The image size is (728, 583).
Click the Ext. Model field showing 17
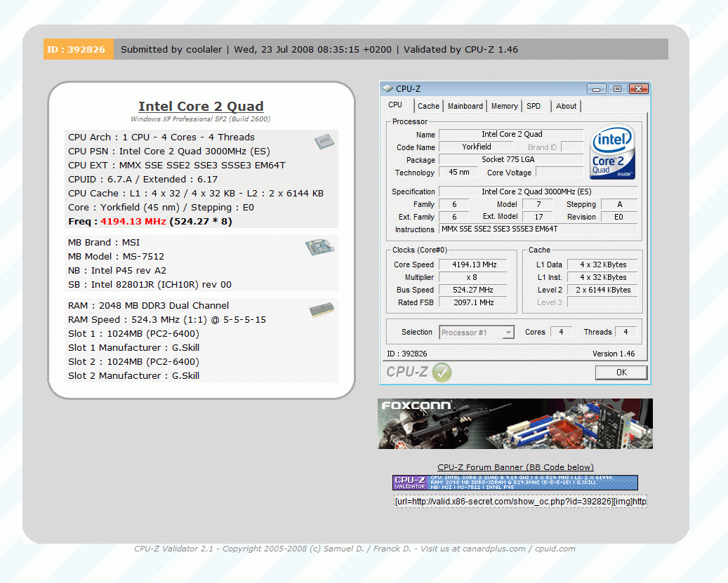(538, 217)
